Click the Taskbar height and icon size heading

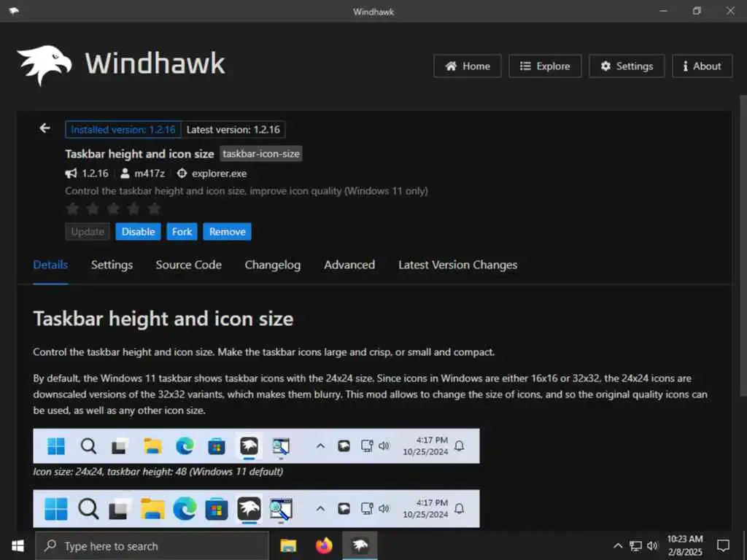pos(163,319)
